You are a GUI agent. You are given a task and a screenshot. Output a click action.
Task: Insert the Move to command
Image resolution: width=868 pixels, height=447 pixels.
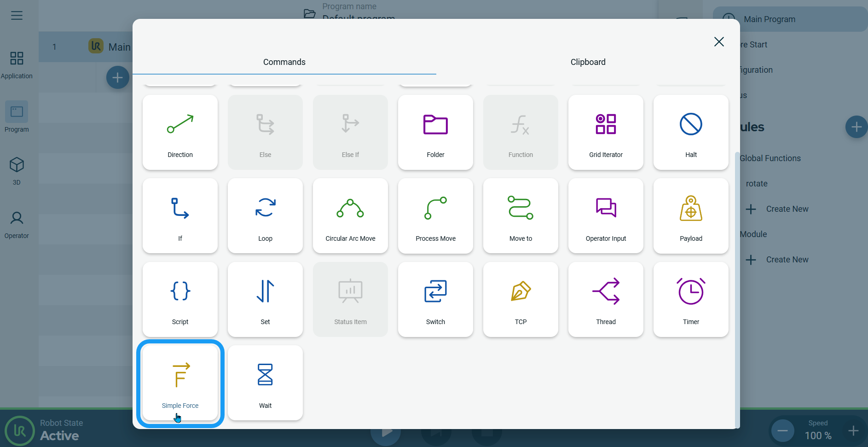[521, 216]
